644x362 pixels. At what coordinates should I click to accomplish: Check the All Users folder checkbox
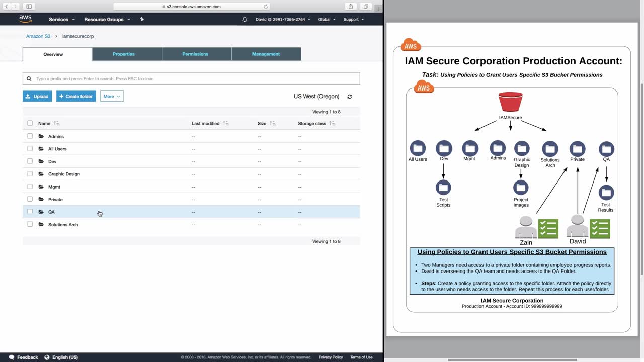30,149
